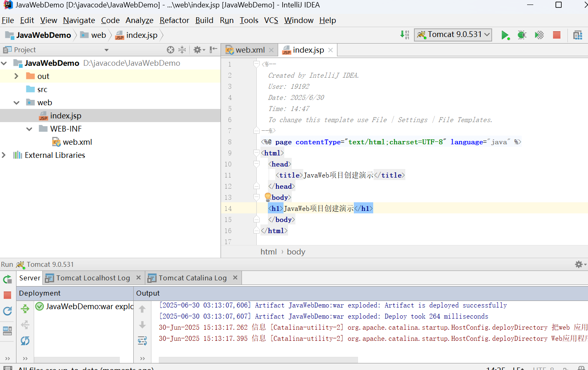Image resolution: width=588 pixels, height=370 pixels.
Task: Click the body breadcrumb below editor
Action: click(296, 252)
